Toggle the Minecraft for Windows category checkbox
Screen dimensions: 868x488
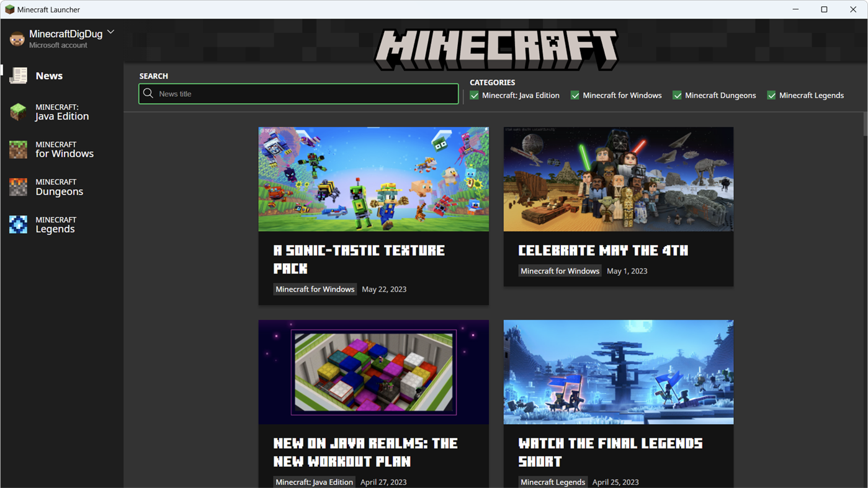pos(575,95)
